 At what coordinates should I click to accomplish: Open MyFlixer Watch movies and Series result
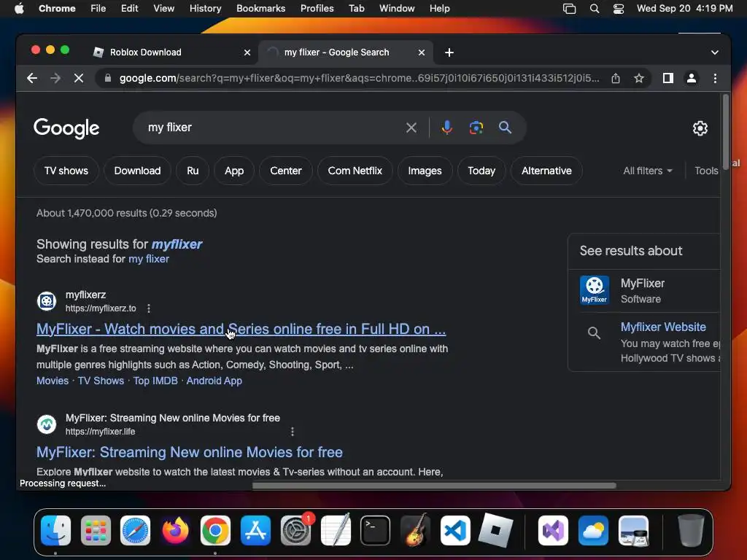click(241, 329)
